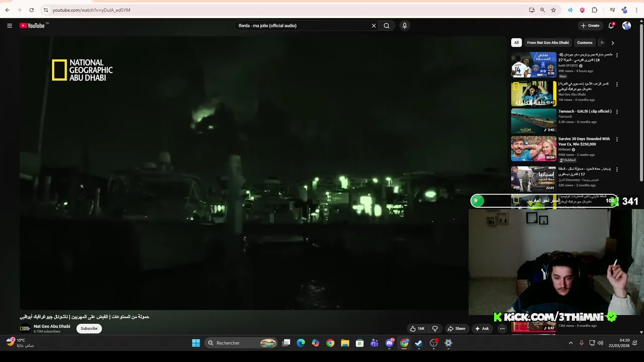644x362 pixels.
Task: Open the Nat Geo Abu Dhabi channel avatar
Action: click(25, 328)
